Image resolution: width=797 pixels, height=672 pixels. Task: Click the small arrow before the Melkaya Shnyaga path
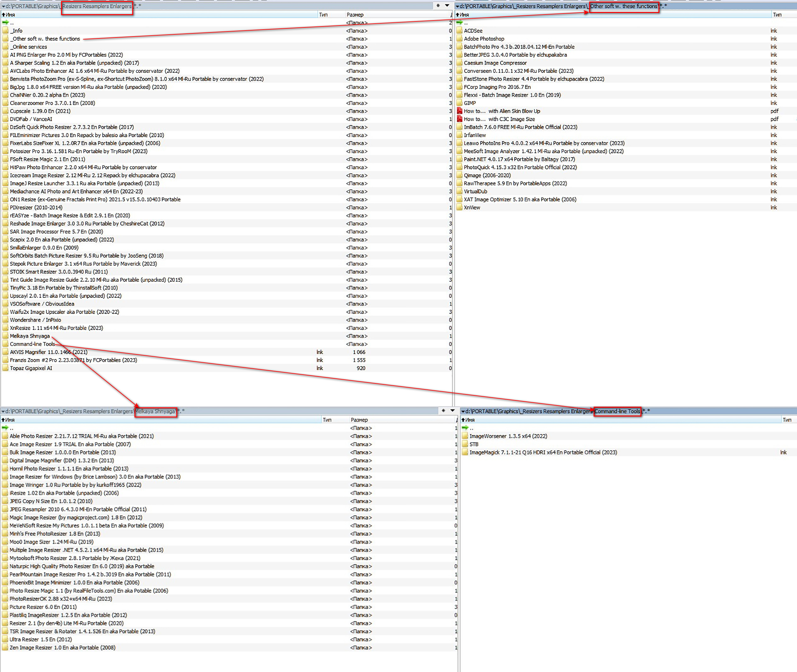(x=3, y=411)
